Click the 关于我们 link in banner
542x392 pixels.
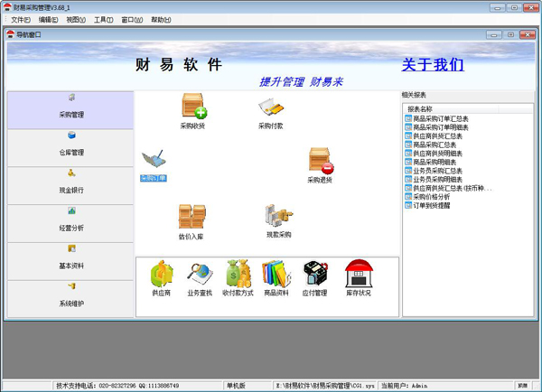tap(433, 65)
